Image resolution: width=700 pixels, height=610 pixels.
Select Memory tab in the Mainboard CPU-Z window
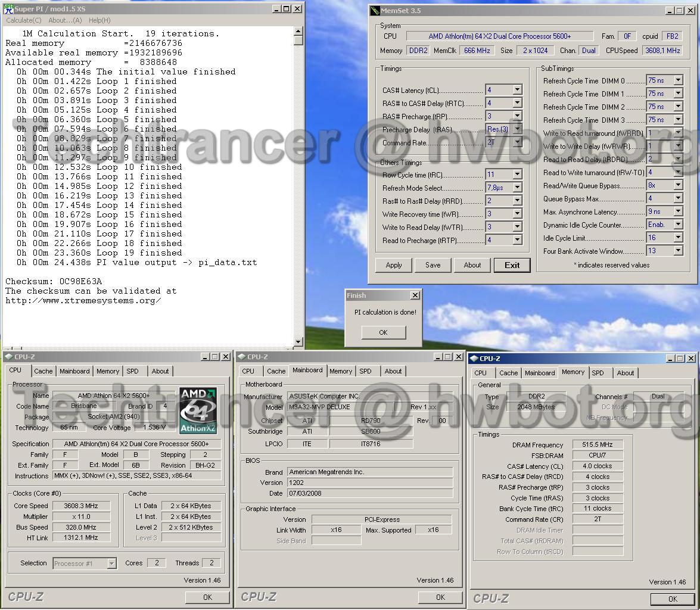(x=341, y=371)
